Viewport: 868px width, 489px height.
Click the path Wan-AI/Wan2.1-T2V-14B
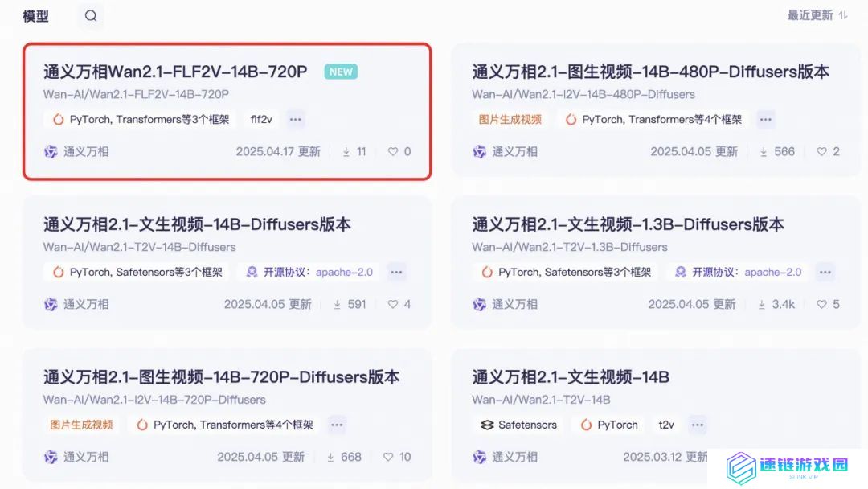542,401
